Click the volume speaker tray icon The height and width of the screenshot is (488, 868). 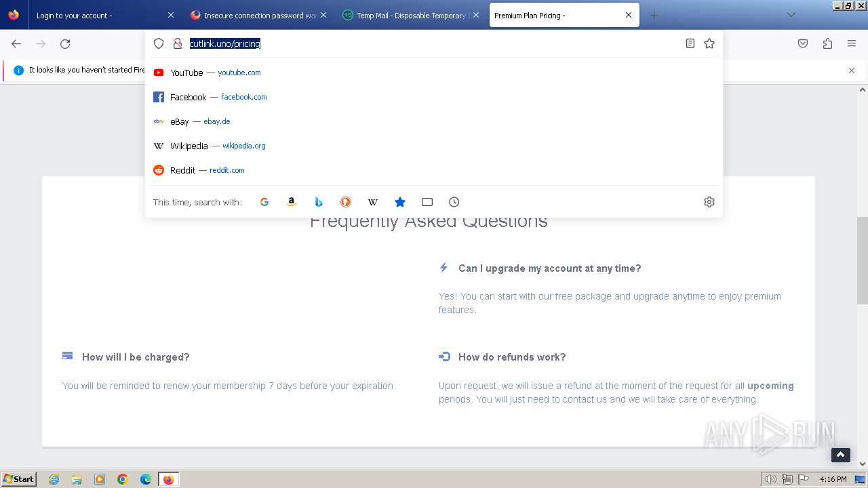(771, 479)
